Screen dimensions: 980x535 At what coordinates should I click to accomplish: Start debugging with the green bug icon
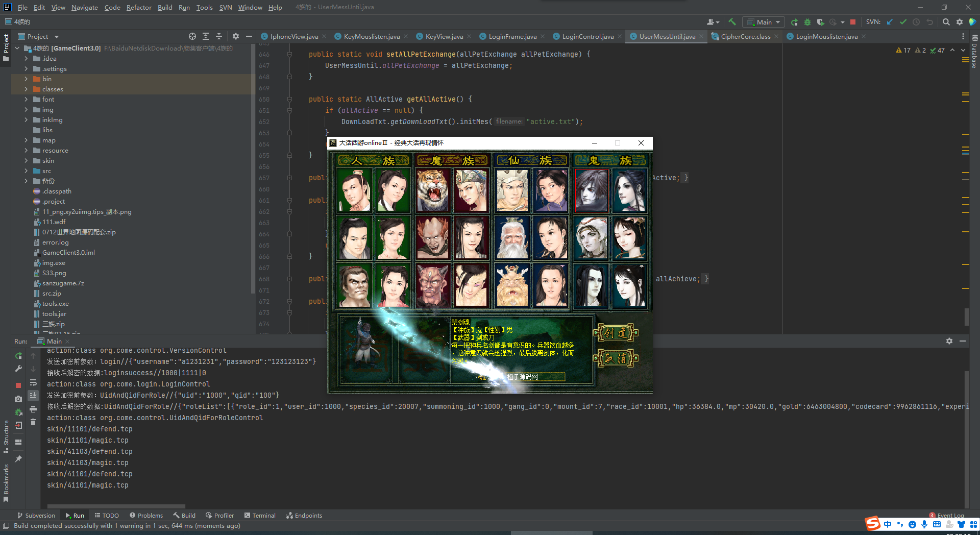(x=807, y=22)
